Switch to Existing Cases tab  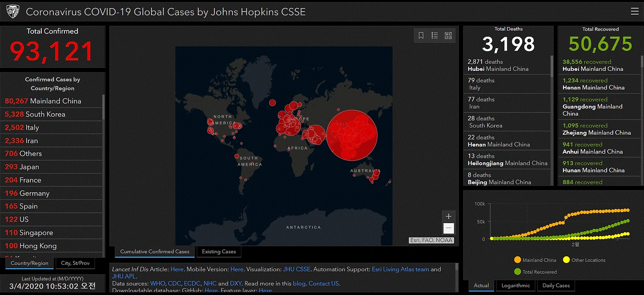point(219,252)
